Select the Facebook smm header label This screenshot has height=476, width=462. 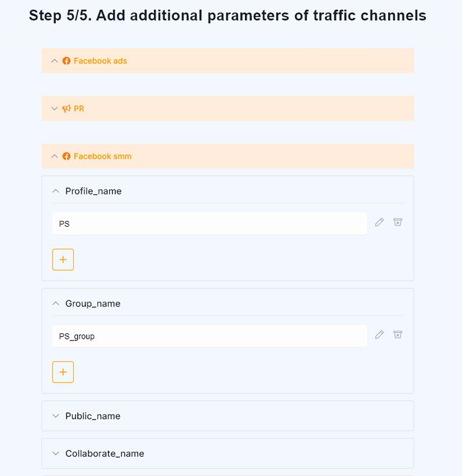(x=103, y=156)
